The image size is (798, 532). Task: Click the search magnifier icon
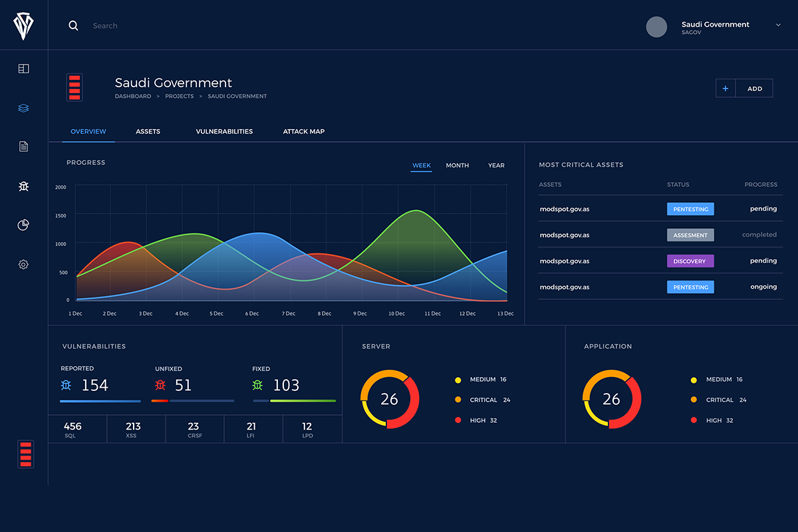pyautogui.click(x=74, y=25)
